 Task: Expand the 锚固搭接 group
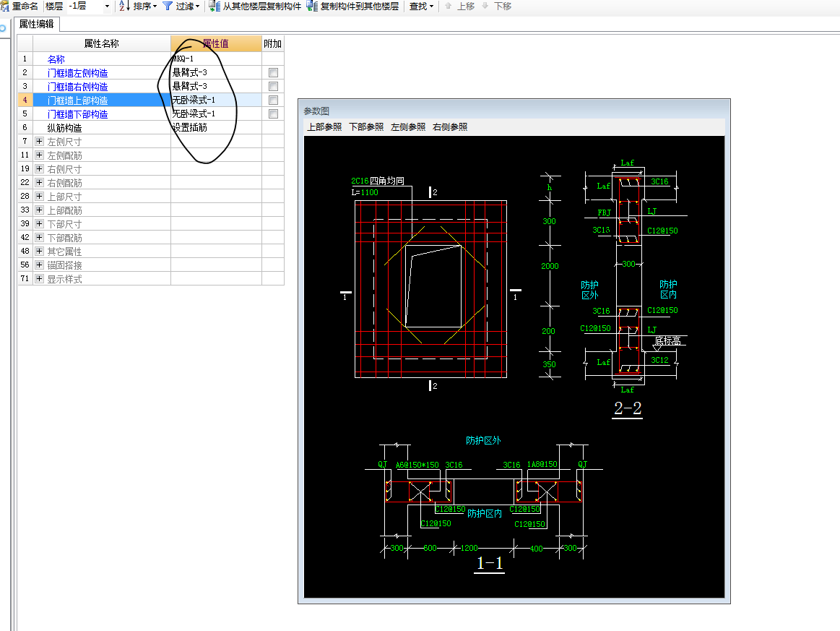pos(39,265)
